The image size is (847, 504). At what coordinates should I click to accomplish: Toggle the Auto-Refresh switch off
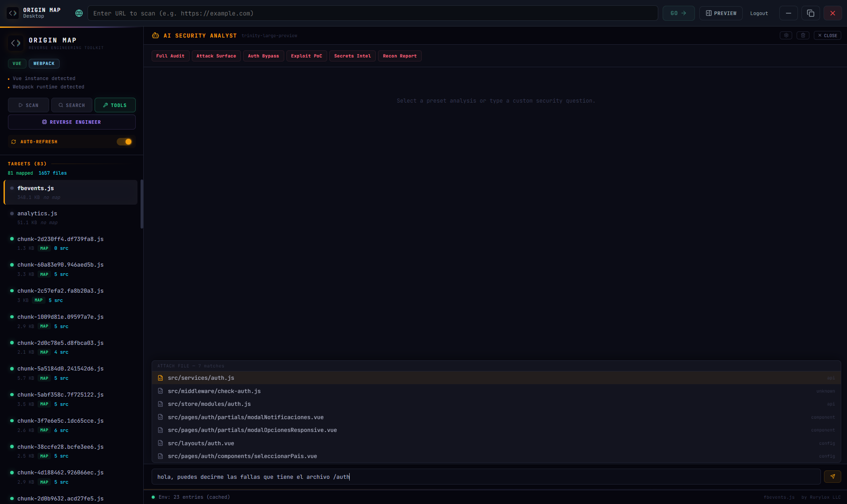click(124, 141)
